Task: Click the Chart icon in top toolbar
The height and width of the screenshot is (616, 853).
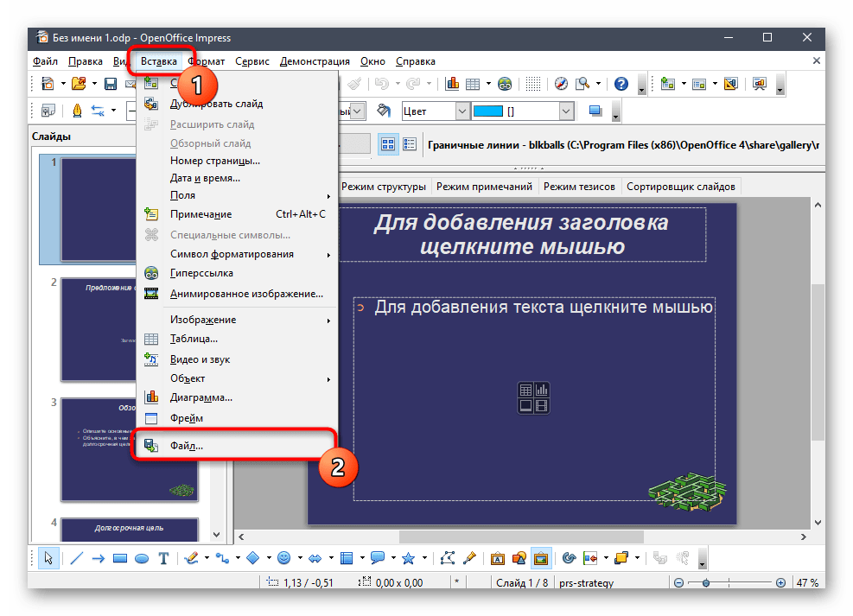Action: pyautogui.click(x=452, y=84)
